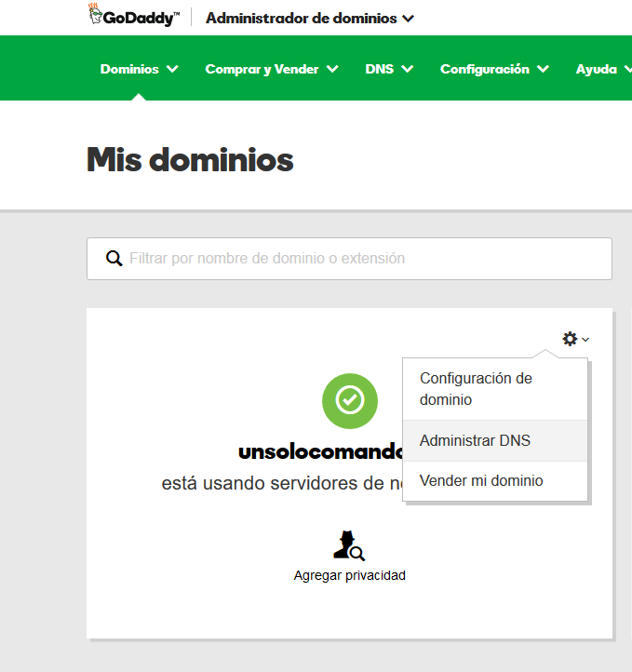This screenshot has height=672, width=632.
Task: Click the Mis dominios heading
Action: coord(190,159)
